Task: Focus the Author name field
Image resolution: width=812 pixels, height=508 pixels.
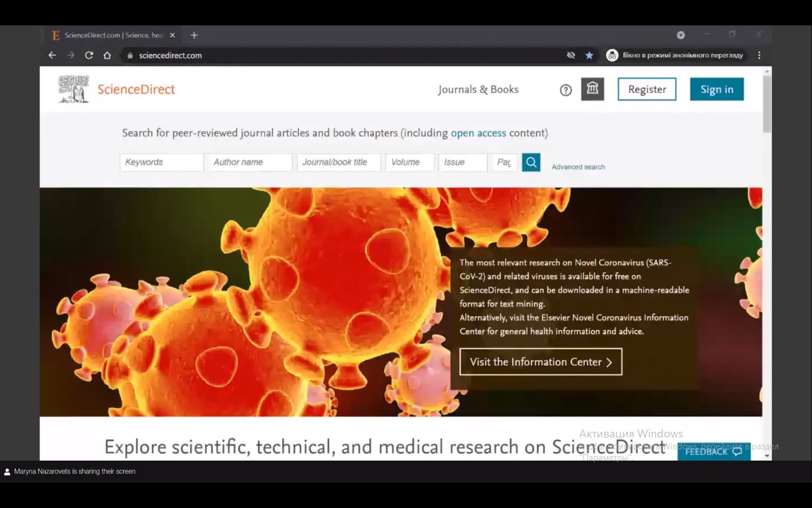Action: (x=250, y=162)
